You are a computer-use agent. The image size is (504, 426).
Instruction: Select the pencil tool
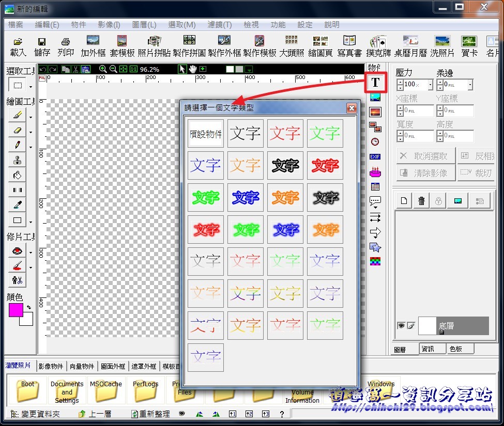coord(18,145)
